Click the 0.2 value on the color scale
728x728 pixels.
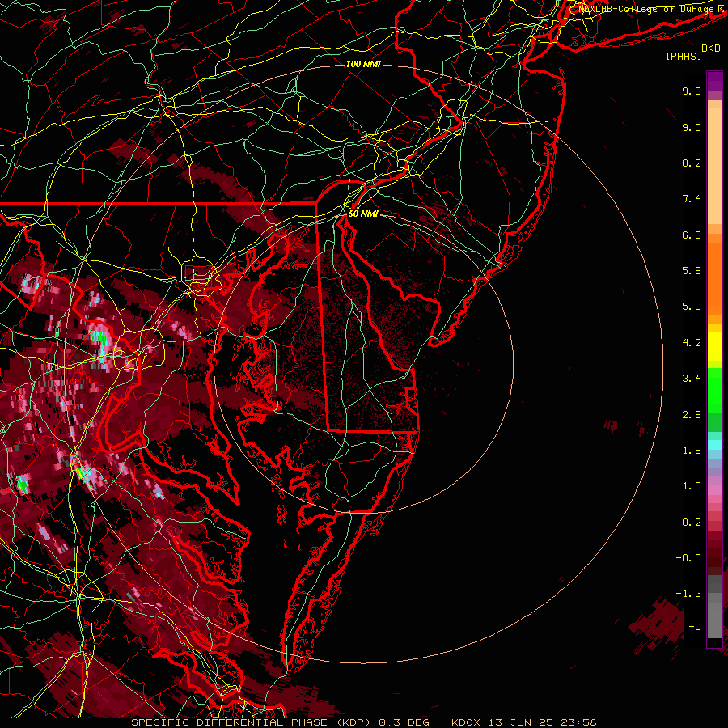coord(692,523)
